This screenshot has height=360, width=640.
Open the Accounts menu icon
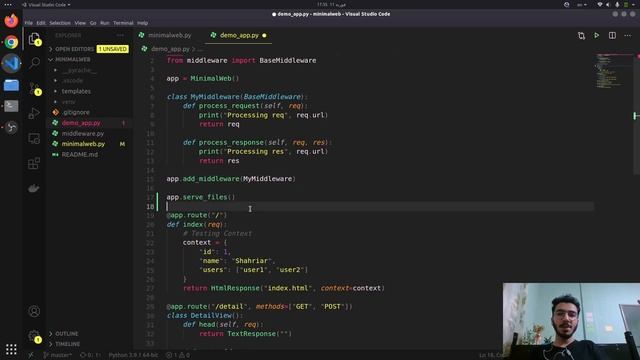click(34, 311)
